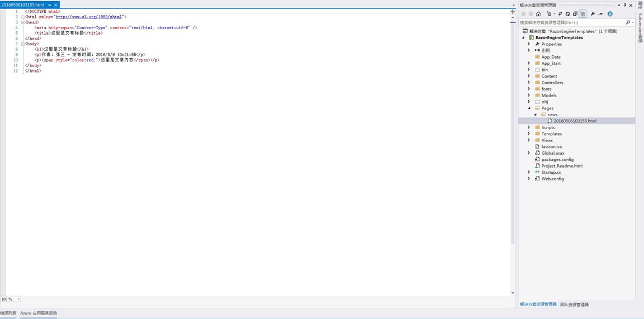644x319 pixels.
Task: Click the Refresh icon in Solution Explorer
Action: click(x=567, y=14)
